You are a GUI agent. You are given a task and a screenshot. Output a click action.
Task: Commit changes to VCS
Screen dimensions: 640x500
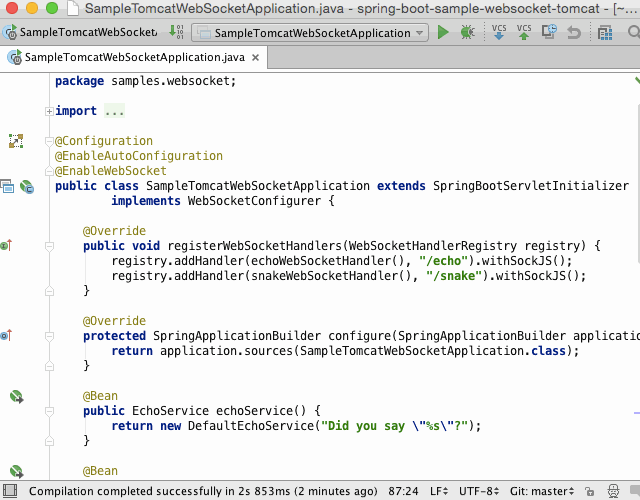point(524,32)
